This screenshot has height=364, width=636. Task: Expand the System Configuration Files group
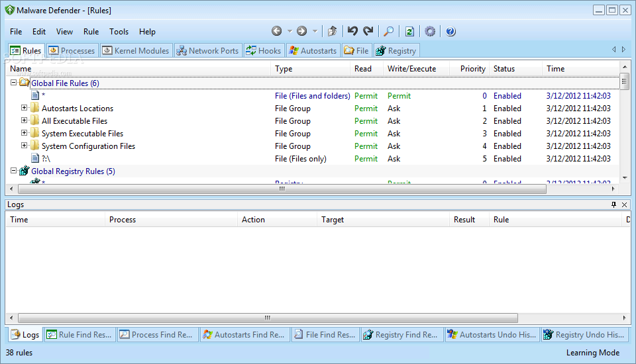tap(24, 146)
